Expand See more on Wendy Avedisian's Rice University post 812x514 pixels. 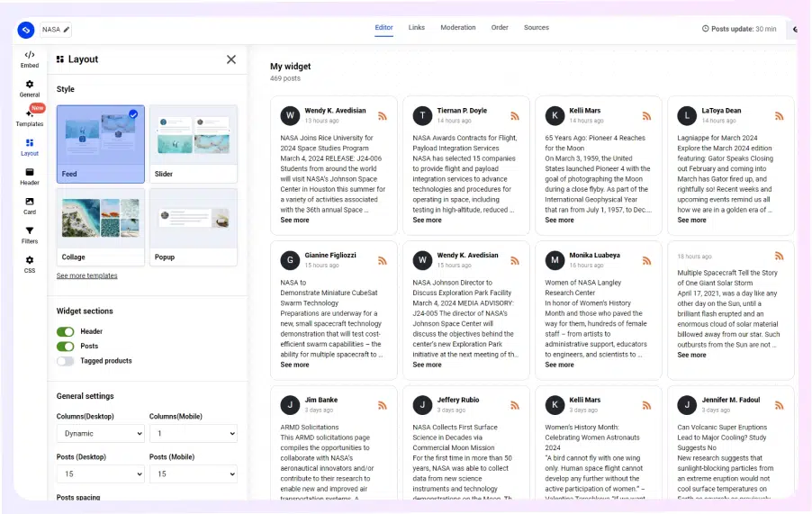click(x=294, y=220)
